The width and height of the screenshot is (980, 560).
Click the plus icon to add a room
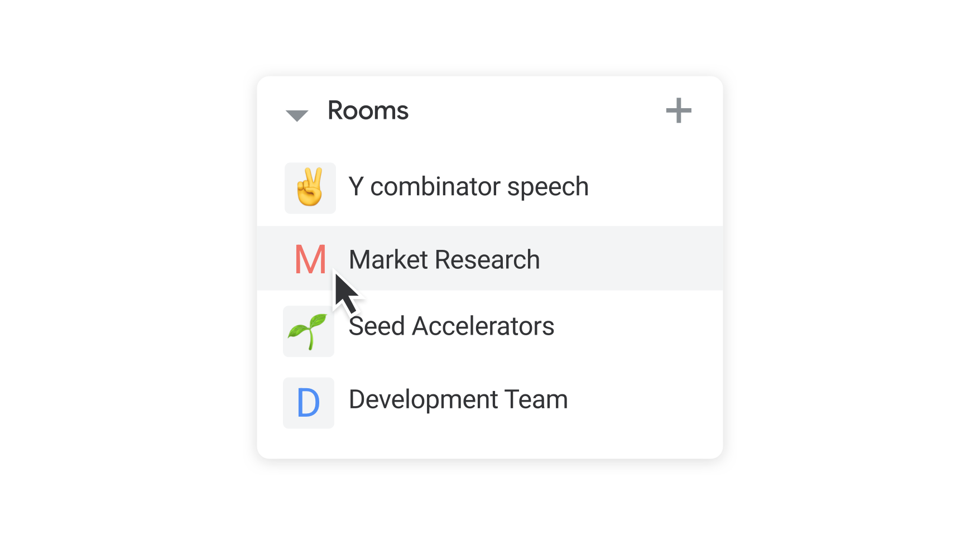pos(679,110)
